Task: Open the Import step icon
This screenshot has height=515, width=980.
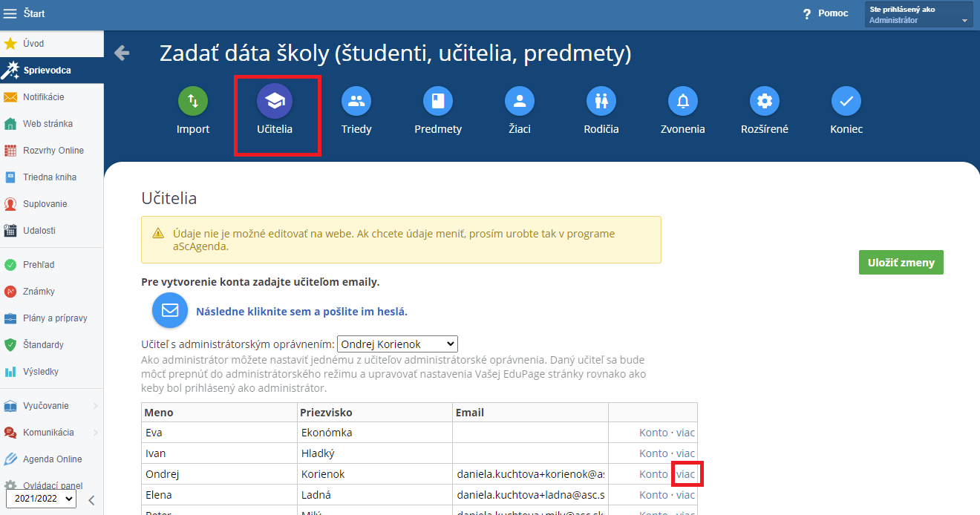Action: tap(193, 101)
